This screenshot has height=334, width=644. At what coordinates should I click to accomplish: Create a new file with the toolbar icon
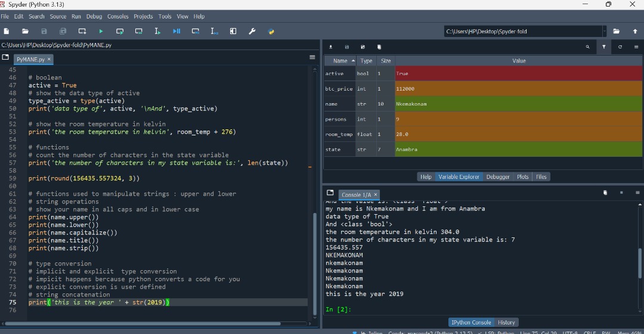6,31
